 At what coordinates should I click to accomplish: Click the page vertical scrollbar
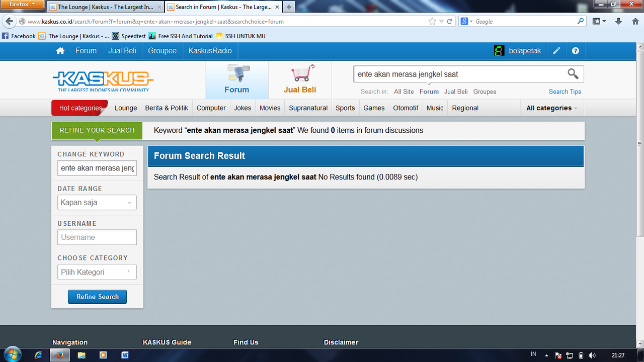point(640,143)
